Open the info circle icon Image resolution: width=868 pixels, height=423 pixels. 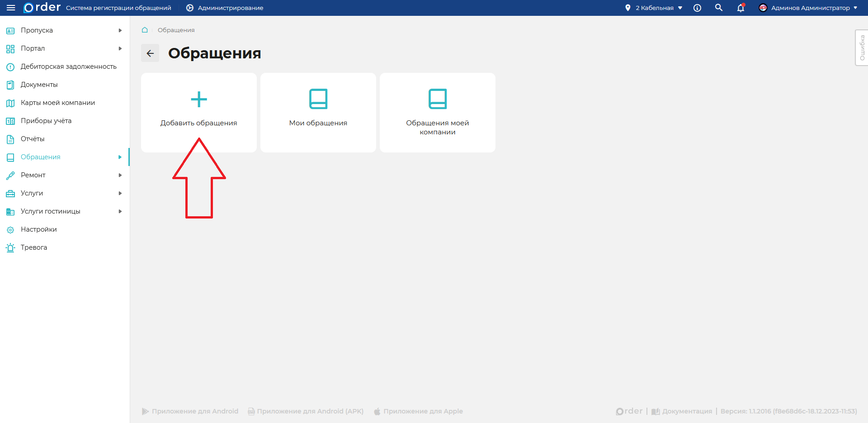697,8
